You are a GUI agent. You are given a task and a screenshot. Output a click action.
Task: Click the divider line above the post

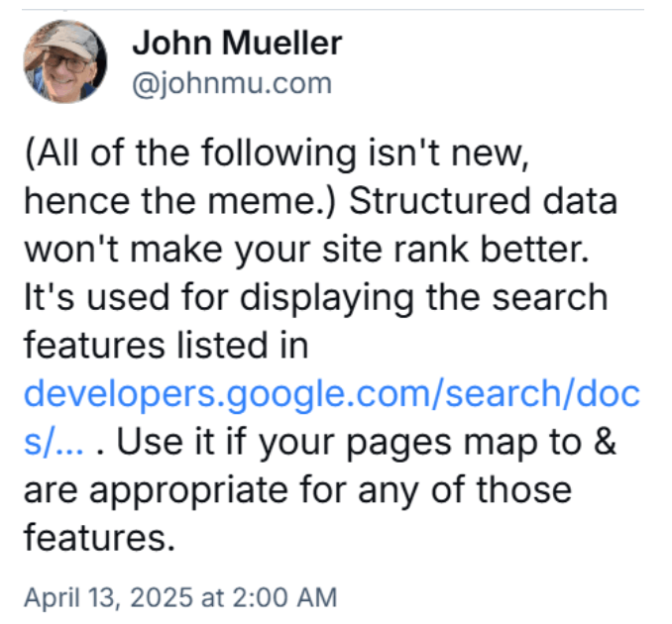click(333, 10)
